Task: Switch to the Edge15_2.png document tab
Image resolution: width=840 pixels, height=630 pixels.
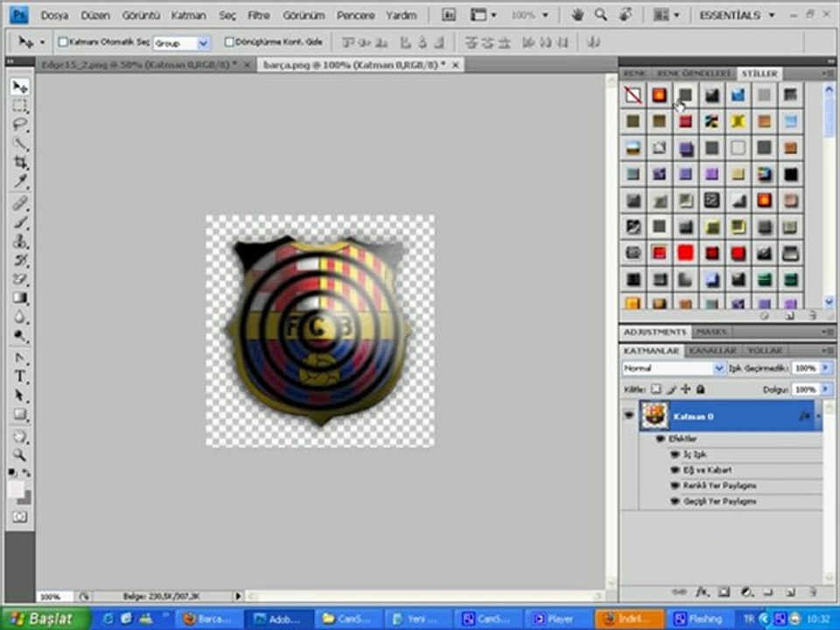Action: [139, 65]
